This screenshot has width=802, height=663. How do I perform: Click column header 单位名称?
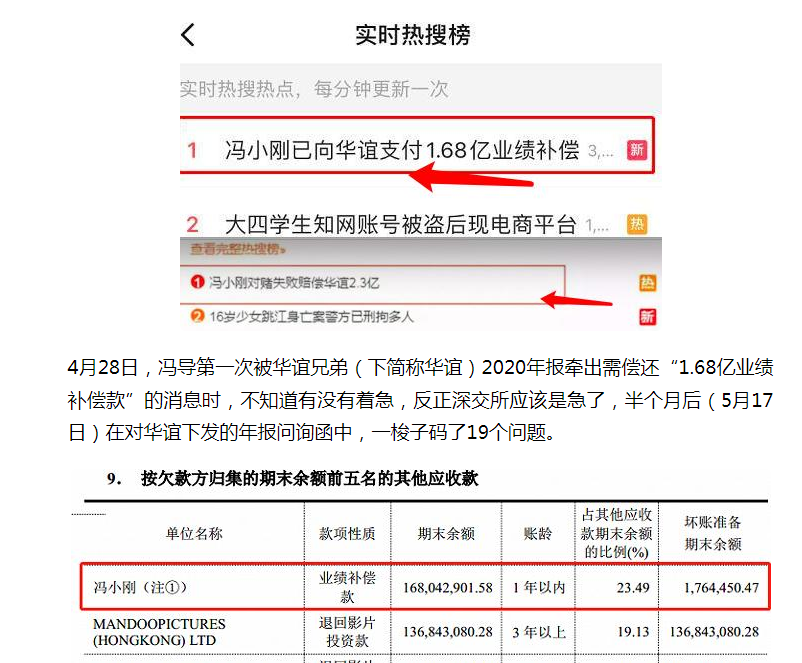point(194,534)
